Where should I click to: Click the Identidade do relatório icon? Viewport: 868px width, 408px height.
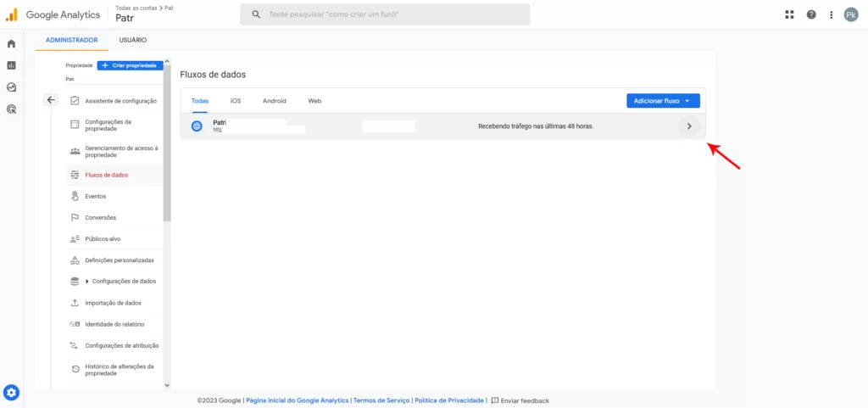click(75, 324)
